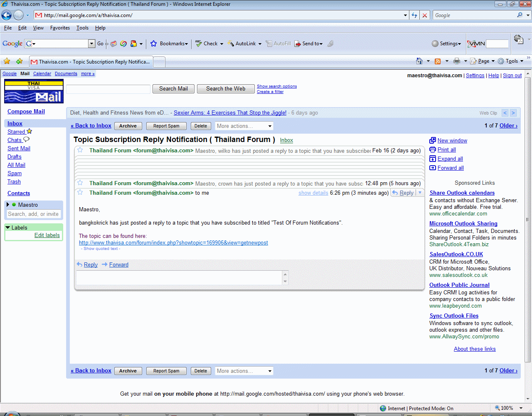Click the Stop loading red X icon
This screenshot has width=532, height=416.
pos(425,15)
